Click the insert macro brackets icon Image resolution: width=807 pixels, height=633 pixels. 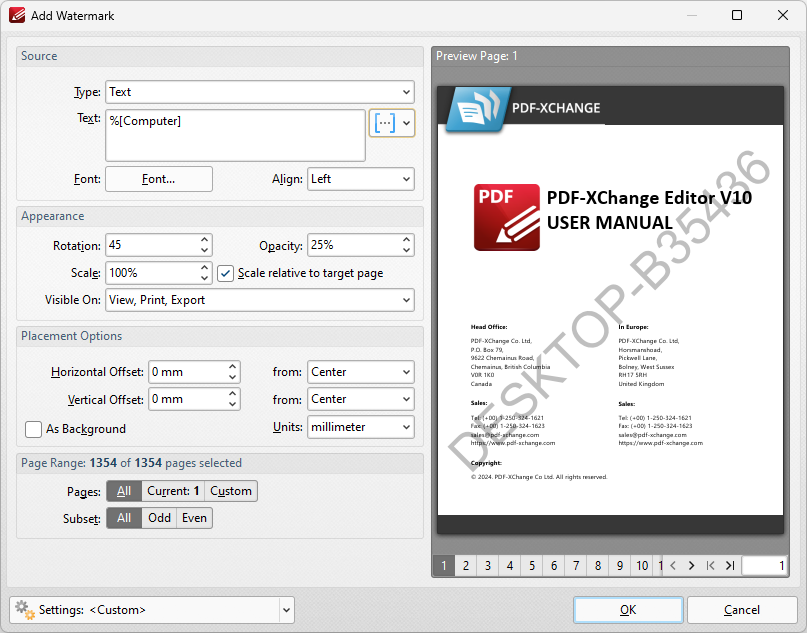coord(385,123)
